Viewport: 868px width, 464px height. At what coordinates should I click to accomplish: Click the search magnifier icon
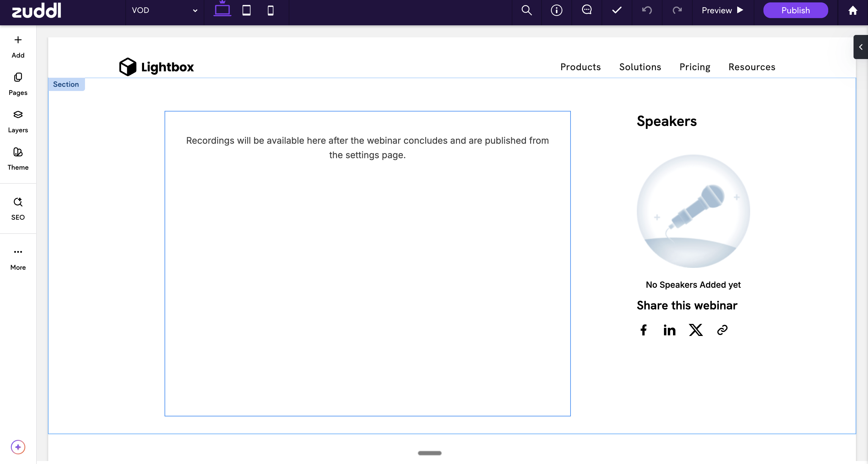coord(526,11)
